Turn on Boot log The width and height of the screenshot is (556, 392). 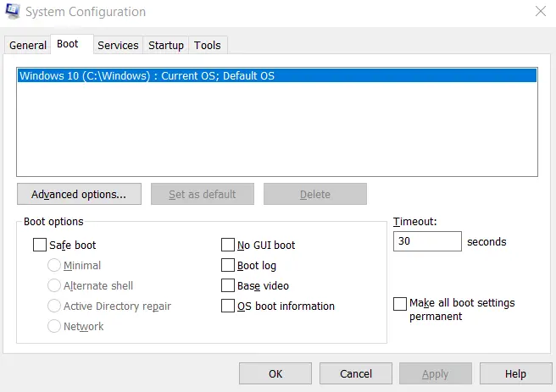pos(228,266)
